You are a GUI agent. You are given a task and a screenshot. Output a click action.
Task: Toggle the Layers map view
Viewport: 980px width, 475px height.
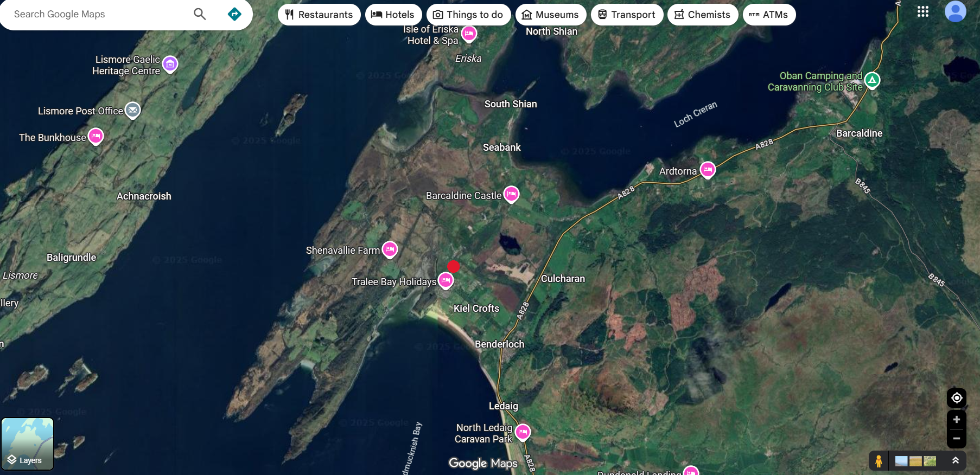(28, 444)
